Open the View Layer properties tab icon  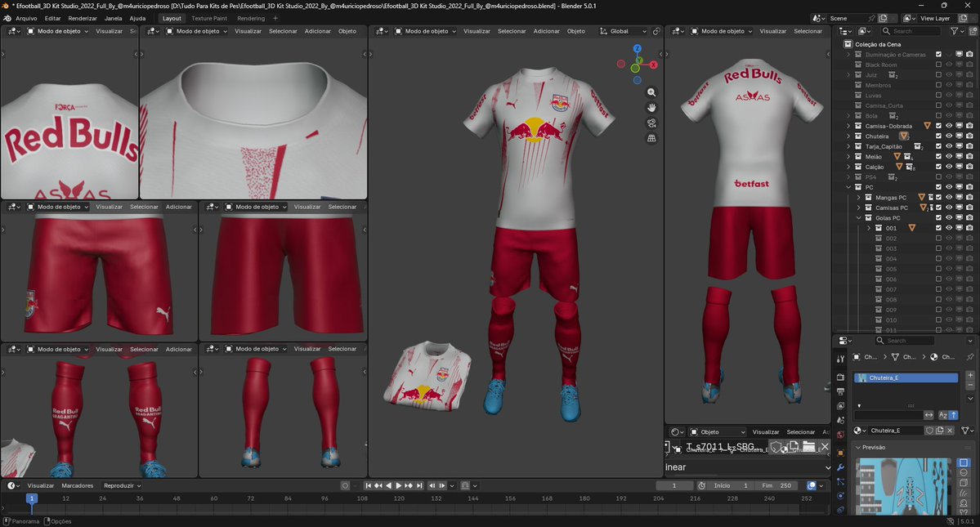click(840, 406)
